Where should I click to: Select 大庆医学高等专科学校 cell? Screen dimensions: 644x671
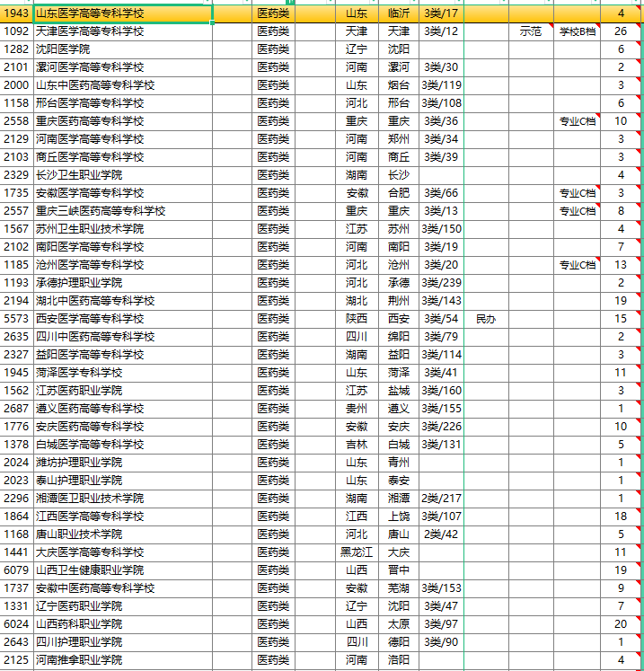click(123, 553)
